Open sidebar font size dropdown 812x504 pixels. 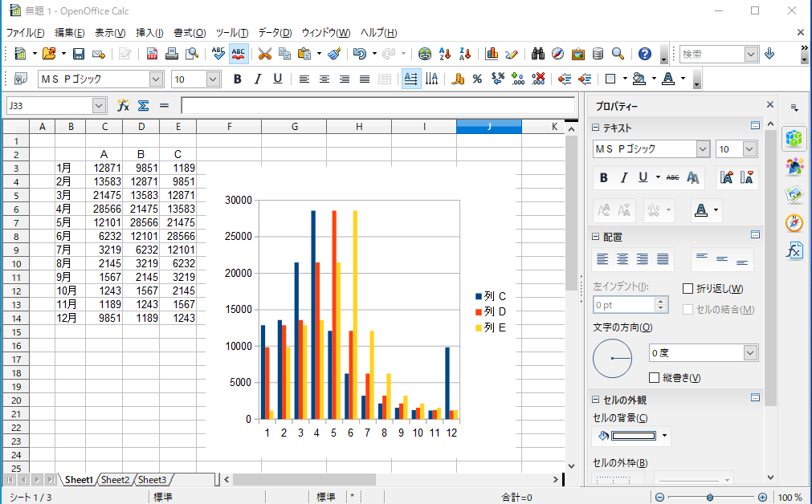[749, 149]
